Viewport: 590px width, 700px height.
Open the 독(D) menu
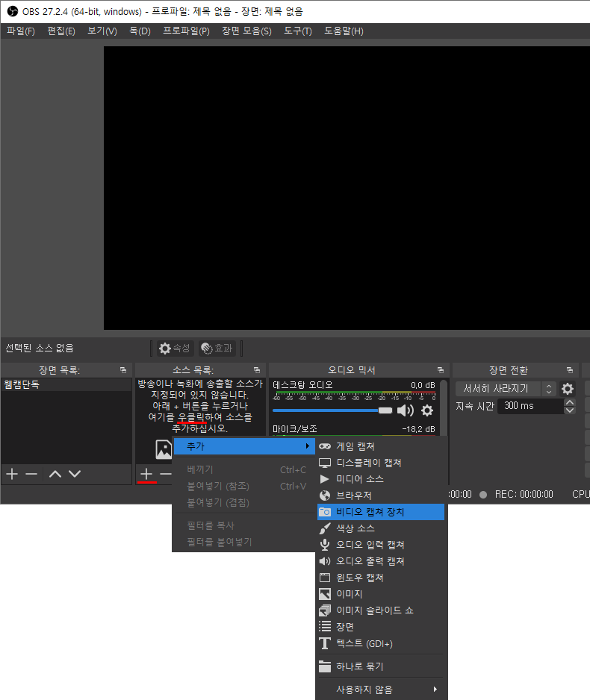coord(140,31)
